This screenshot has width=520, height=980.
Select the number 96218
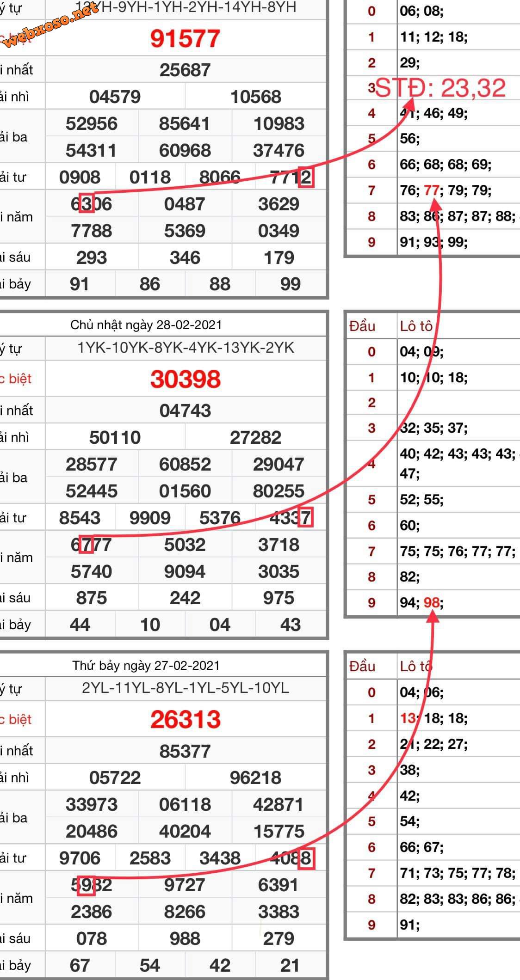256,778
